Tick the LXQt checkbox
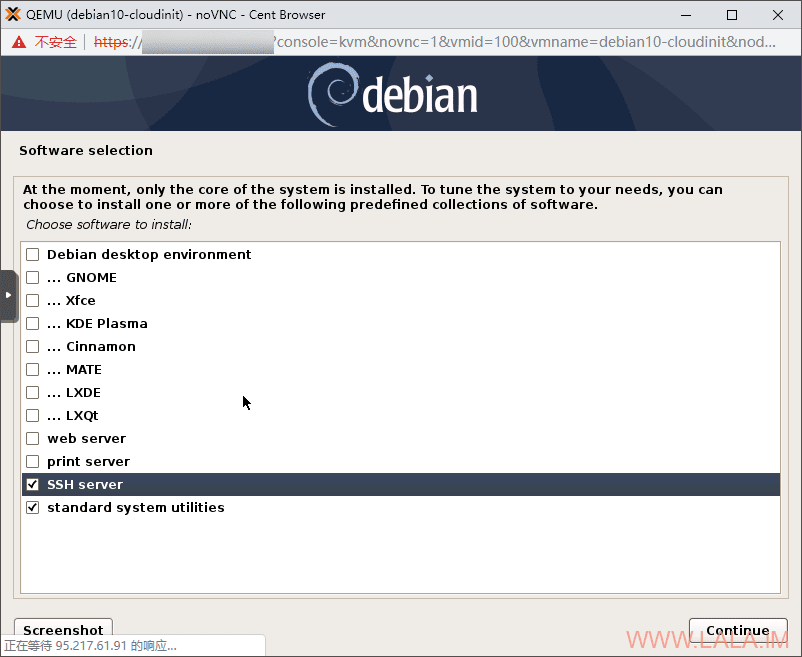The width and height of the screenshot is (802, 657). [x=33, y=416]
